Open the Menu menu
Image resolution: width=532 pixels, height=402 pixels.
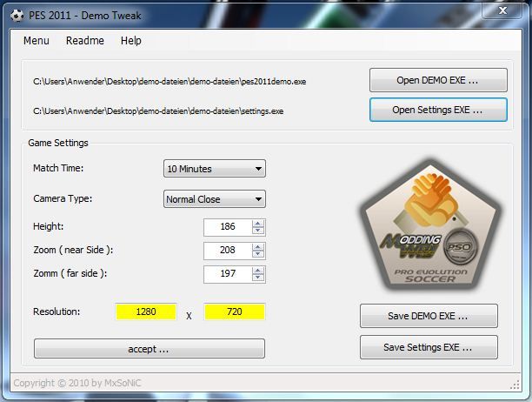(x=37, y=41)
